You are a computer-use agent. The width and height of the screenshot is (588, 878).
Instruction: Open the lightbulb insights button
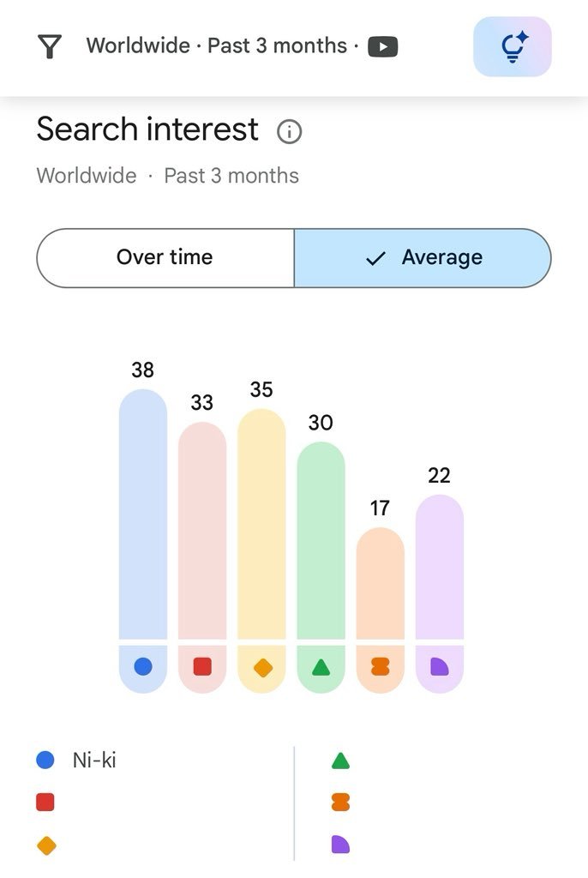pyautogui.click(x=512, y=46)
